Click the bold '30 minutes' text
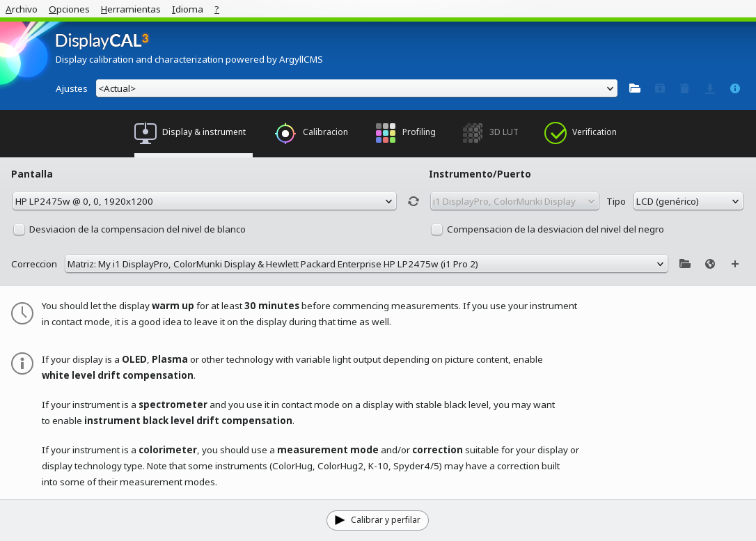The height and width of the screenshot is (541, 756). tap(271, 306)
